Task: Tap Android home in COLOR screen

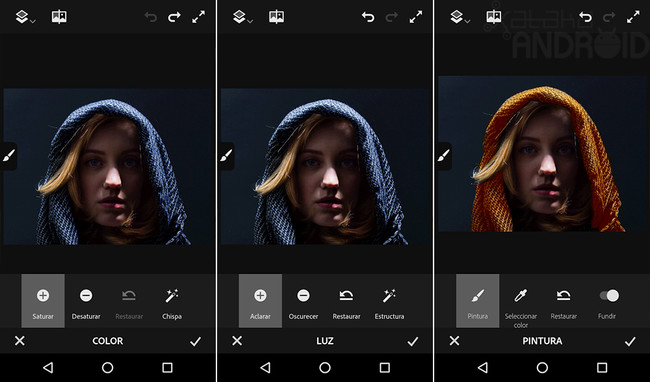Action: 108,367
